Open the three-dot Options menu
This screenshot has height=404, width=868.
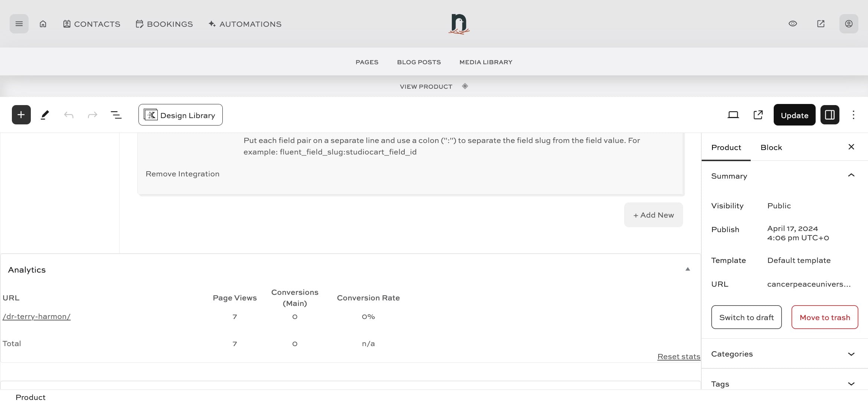click(x=853, y=115)
